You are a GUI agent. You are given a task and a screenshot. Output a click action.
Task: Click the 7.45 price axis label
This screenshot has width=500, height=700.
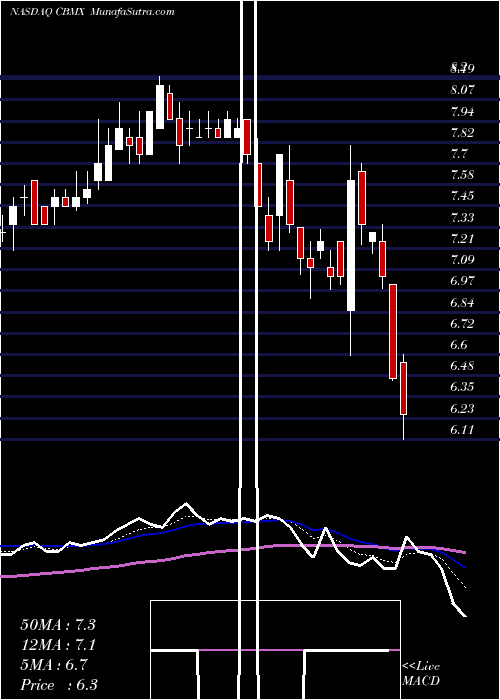pos(462,196)
